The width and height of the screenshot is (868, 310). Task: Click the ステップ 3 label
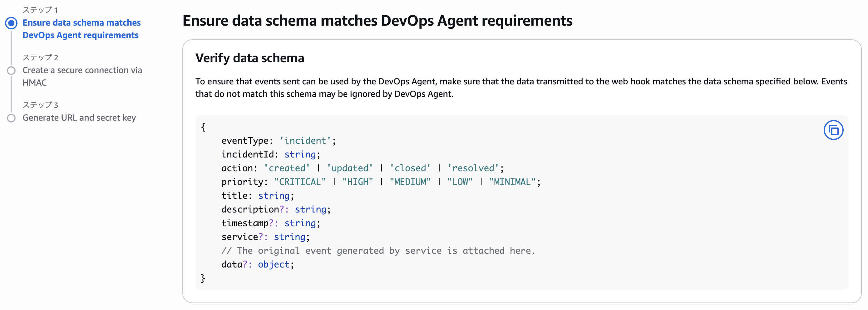tap(41, 105)
